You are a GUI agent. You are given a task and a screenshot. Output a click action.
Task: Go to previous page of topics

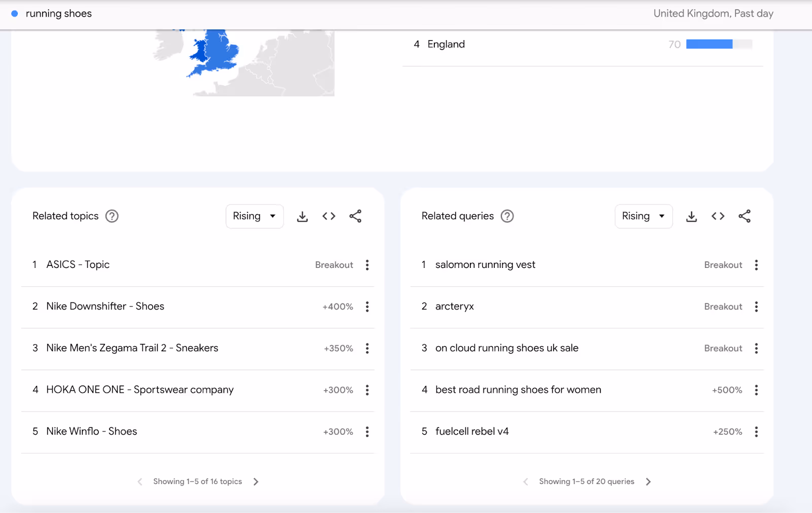pos(140,482)
